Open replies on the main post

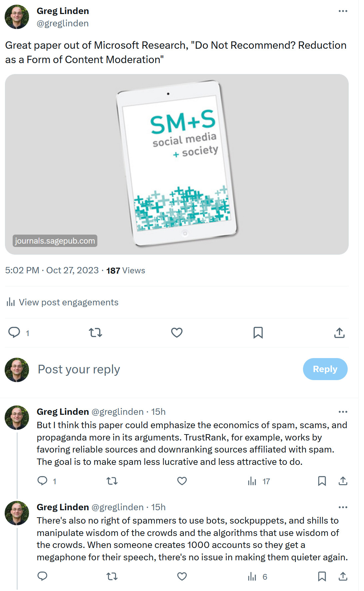14,333
